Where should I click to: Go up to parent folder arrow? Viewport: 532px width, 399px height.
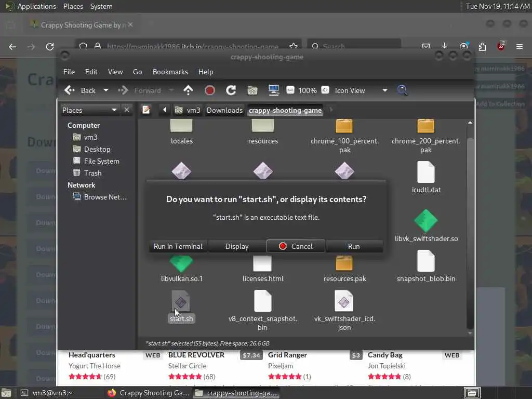click(188, 90)
